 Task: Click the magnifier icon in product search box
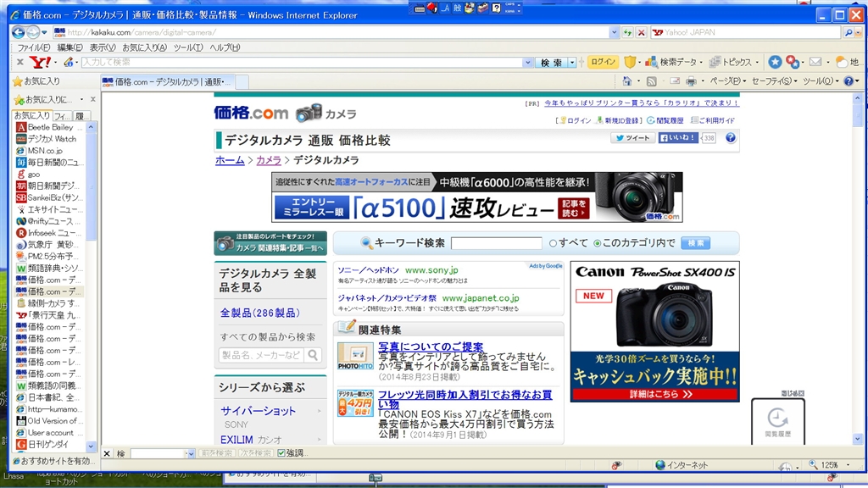[x=314, y=355]
